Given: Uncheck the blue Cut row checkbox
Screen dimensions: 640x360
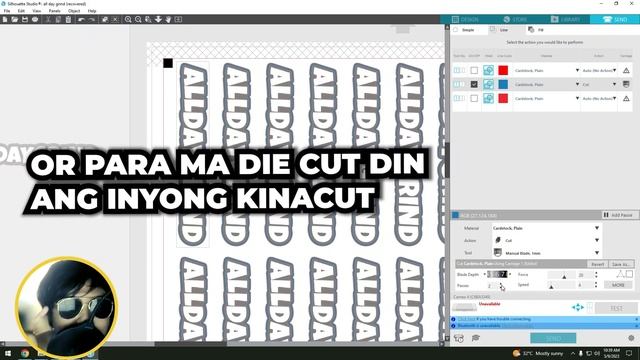Looking at the screenshot, I should coord(474,84).
